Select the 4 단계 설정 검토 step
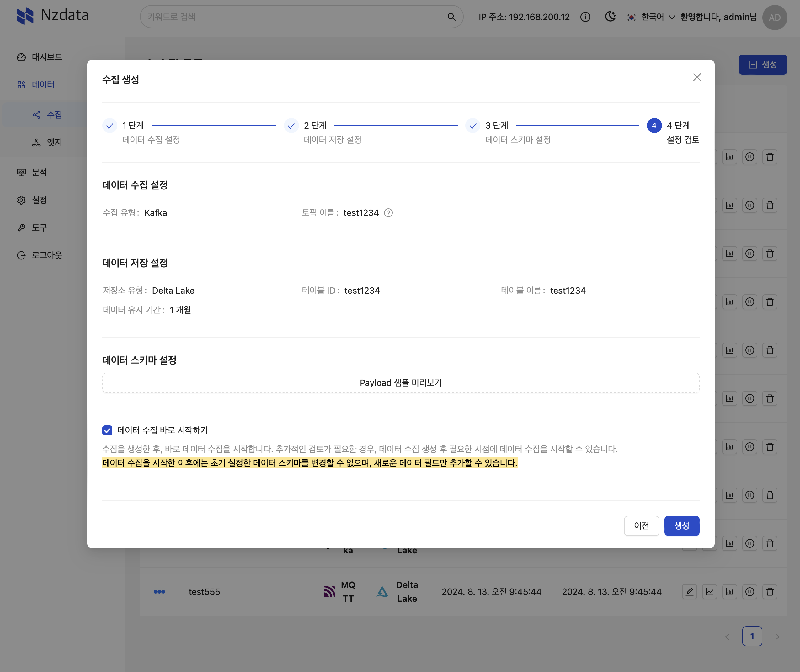The image size is (800, 672). tap(673, 132)
